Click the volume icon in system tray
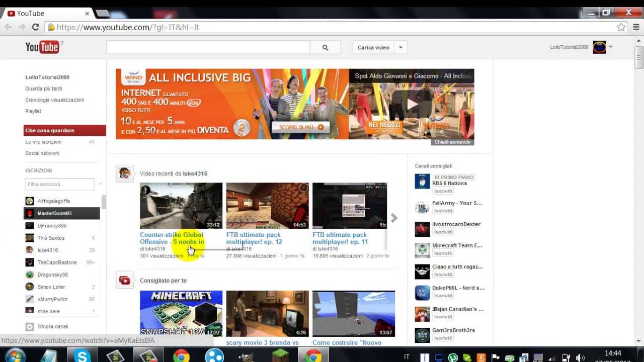The width and height of the screenshot is (644, 362). point(580,357)
